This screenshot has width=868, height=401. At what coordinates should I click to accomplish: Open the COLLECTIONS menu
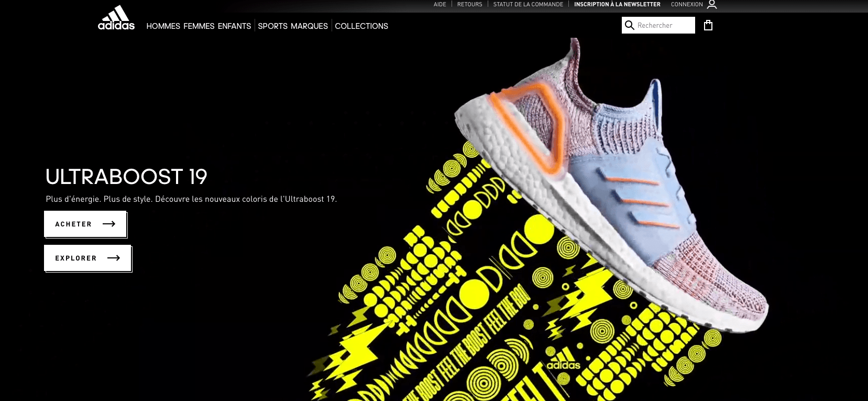tap(361, 26)
